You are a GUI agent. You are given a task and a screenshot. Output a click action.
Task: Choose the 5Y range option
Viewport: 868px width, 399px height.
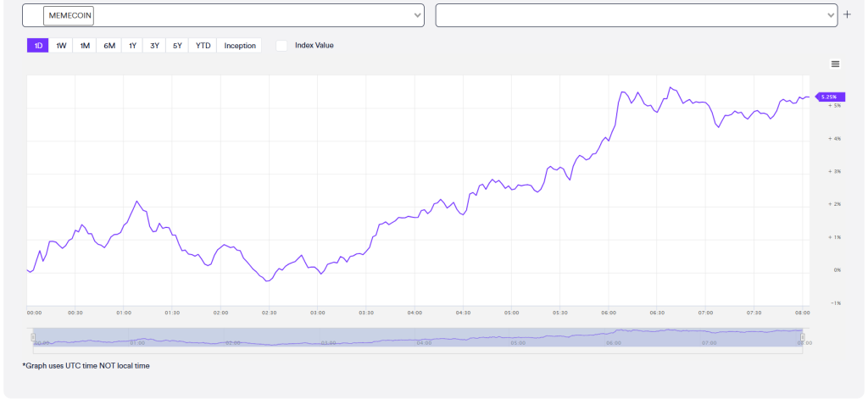177,46
